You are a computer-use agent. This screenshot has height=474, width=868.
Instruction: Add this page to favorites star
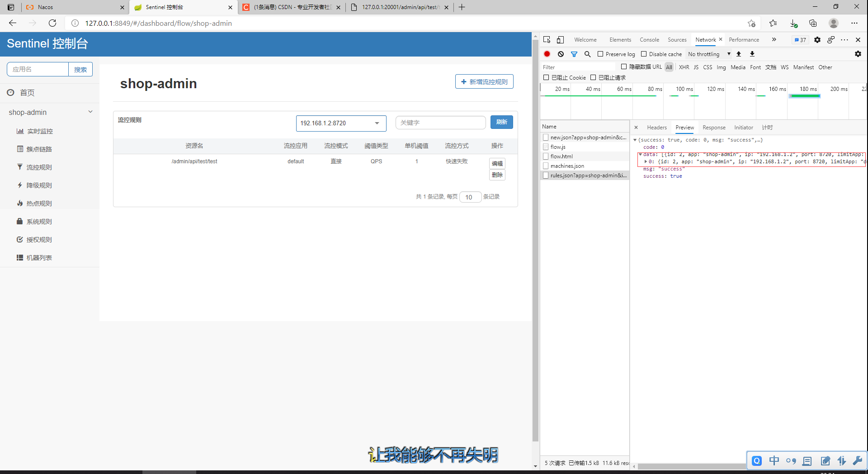click(751, 23)
